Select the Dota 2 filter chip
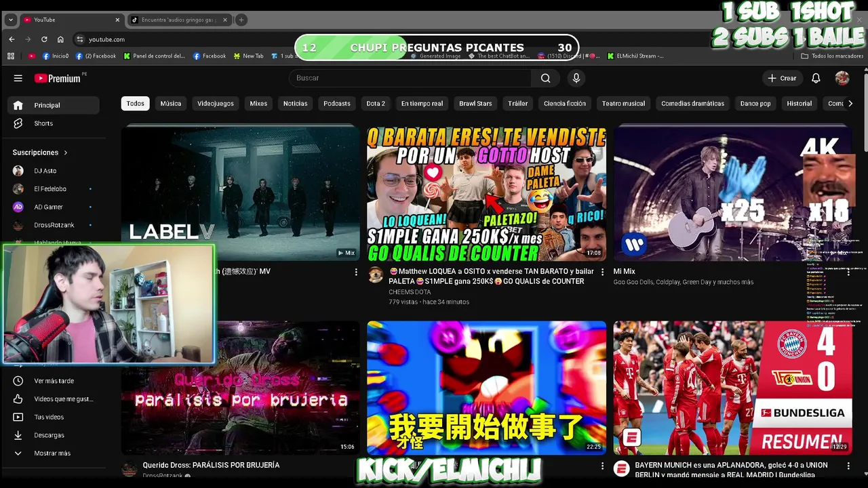 point(376,104)
